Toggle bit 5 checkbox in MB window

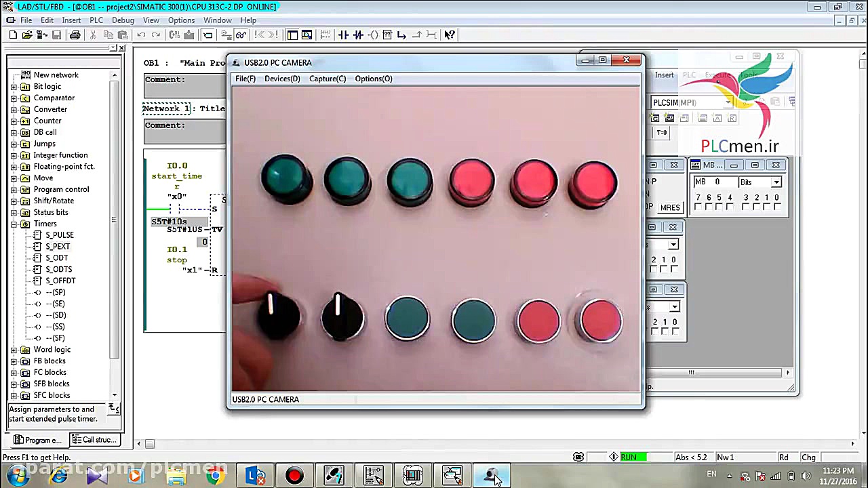[719, 207]
